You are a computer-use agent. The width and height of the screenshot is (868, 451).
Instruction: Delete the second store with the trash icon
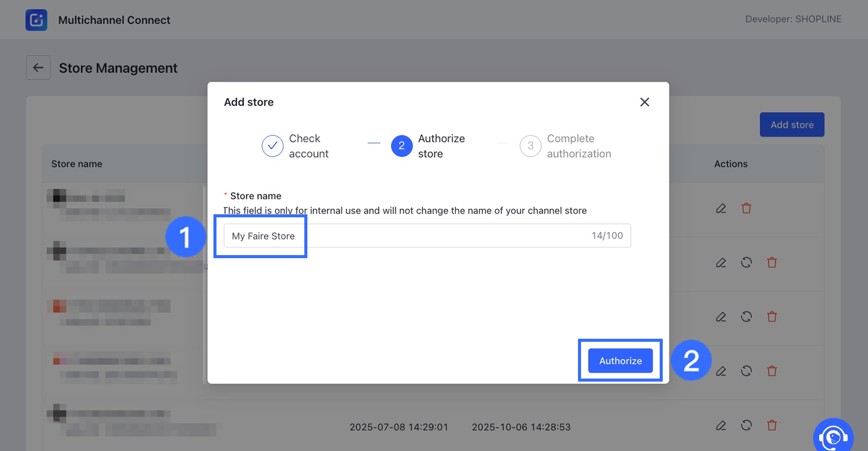click(x=772, y=263)
